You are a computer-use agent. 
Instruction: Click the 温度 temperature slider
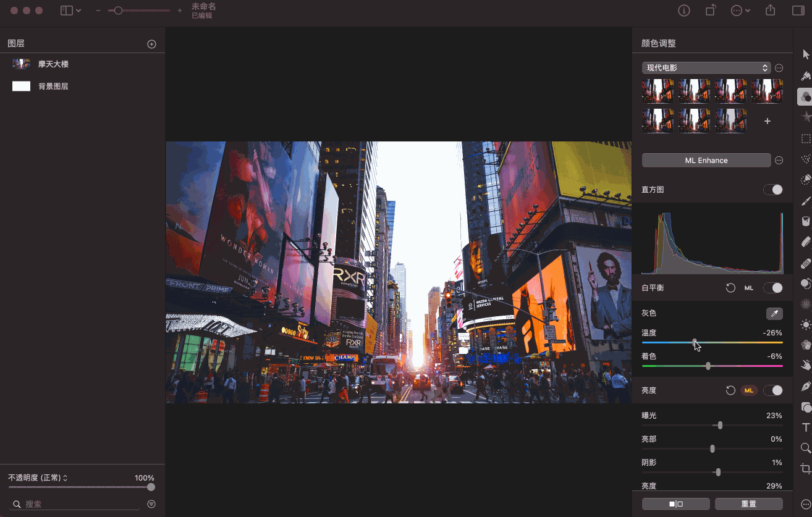click(x=713, y=342)
